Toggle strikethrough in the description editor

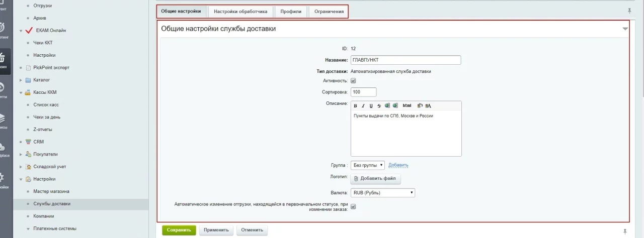point(379,106)
